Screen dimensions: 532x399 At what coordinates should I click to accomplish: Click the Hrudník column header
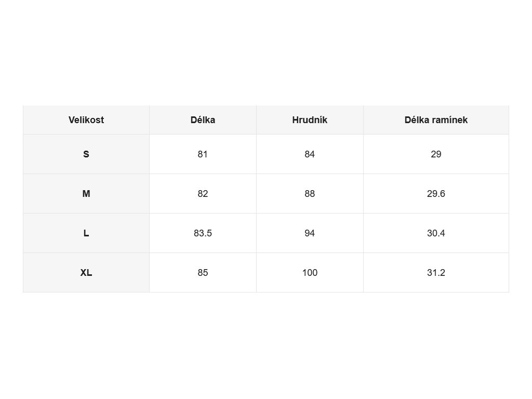(310, 120)
